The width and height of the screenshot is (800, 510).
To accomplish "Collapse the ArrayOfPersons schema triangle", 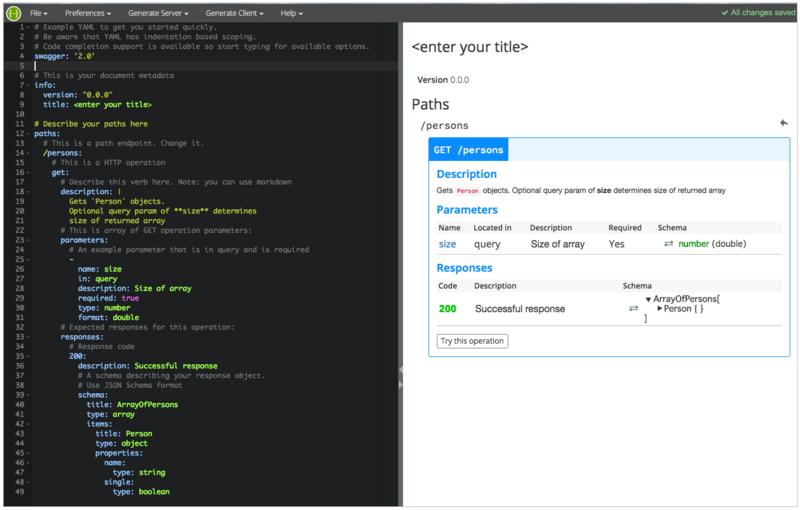I will pyautogui.click(x=648, y=300).
